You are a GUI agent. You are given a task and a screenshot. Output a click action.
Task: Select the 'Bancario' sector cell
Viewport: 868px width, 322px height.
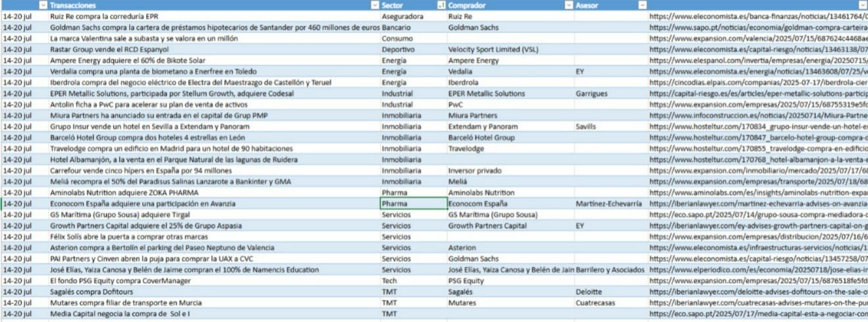(414, 28)
